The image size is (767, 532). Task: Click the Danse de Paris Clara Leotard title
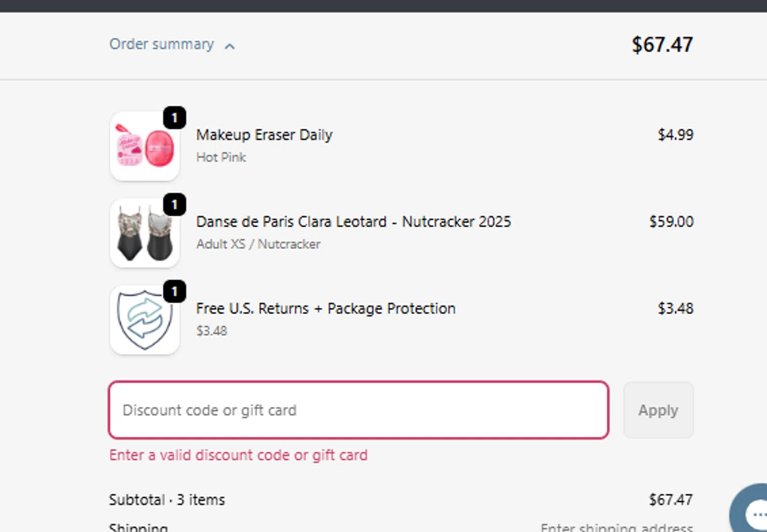pyautogui.click(x=353, y=222)
